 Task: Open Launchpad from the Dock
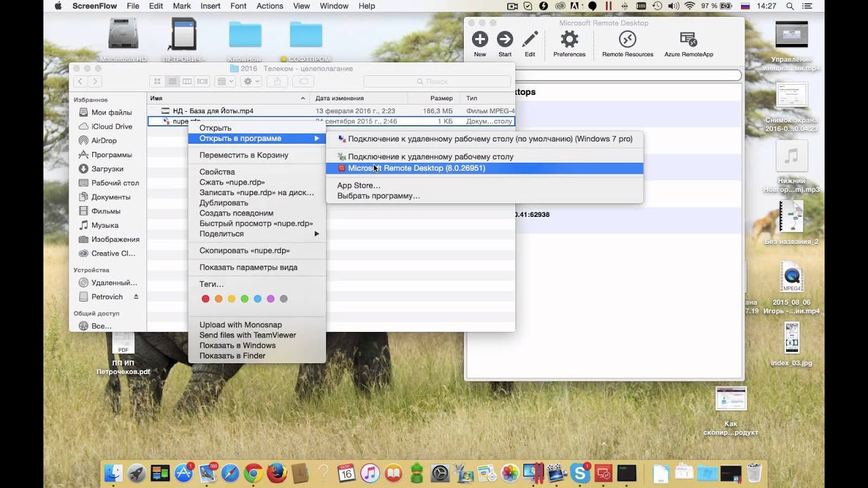136,473
